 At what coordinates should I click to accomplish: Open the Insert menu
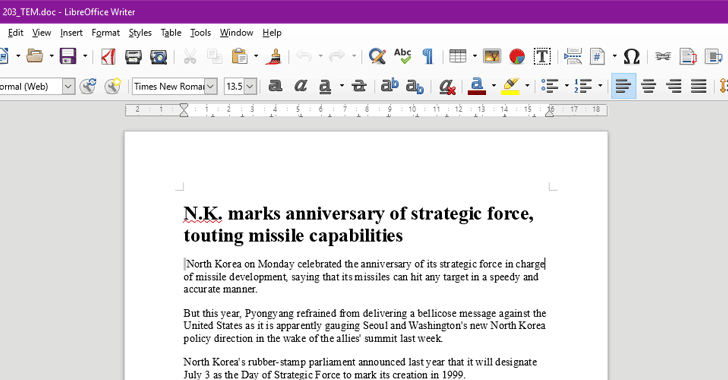point(71,33)
